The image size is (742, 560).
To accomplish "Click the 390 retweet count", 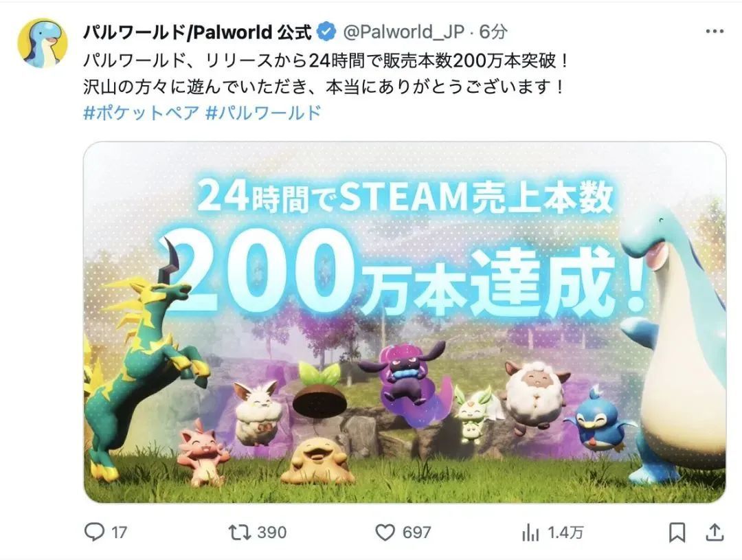I will [x=271, y=533].
